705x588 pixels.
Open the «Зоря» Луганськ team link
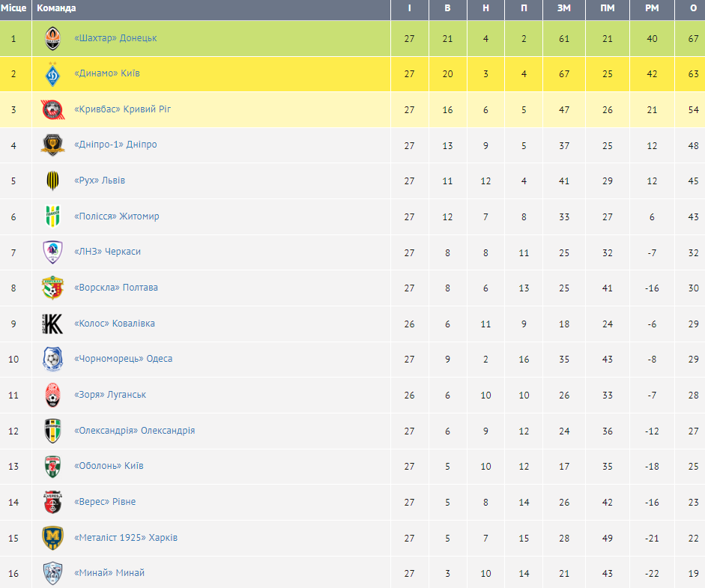(x=110, y=395)
